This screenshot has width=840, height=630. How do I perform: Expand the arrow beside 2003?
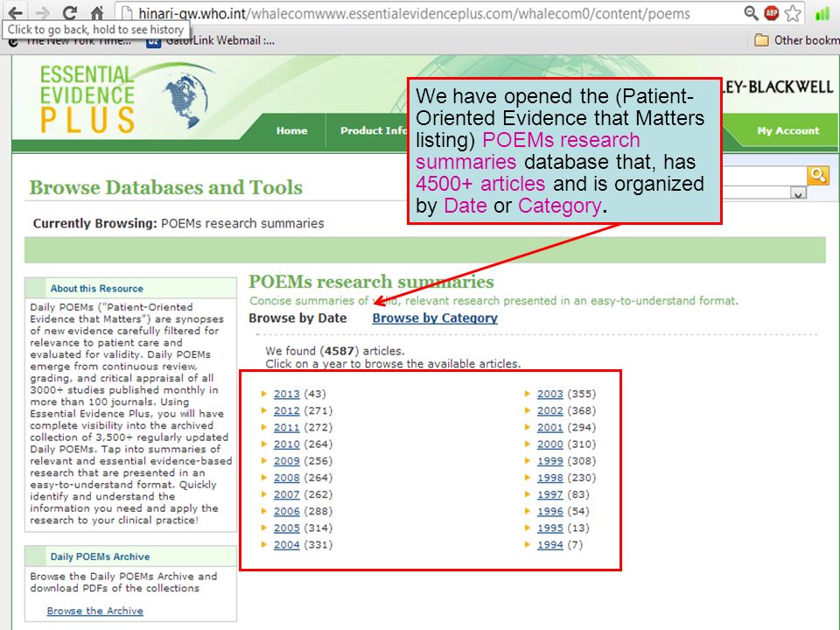point(527,394)
